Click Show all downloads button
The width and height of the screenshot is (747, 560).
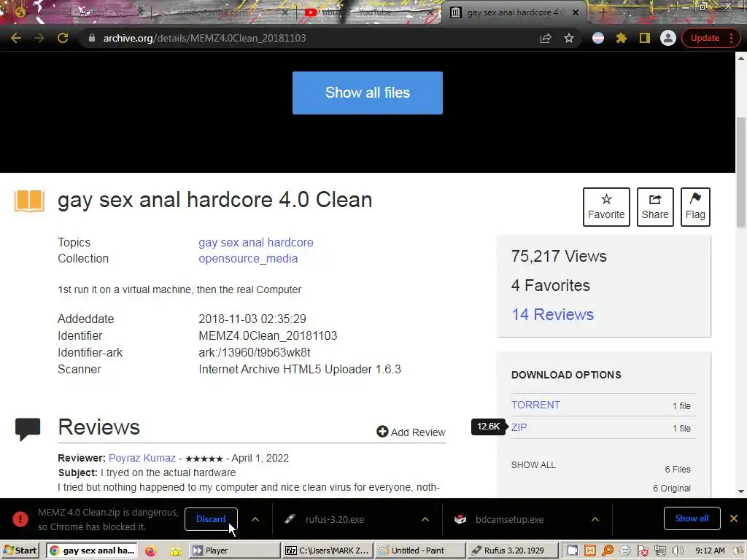[x=692, y=518]
